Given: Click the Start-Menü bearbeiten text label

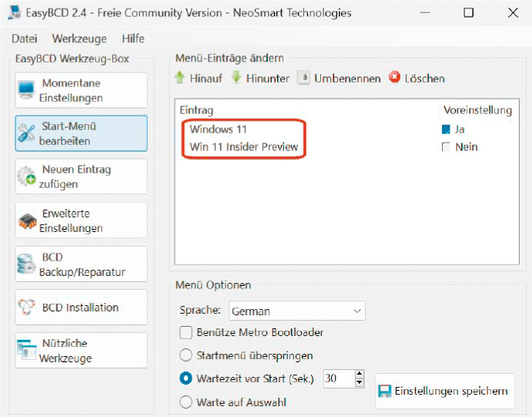Looking at the screenshot, I should coord(68,133).
